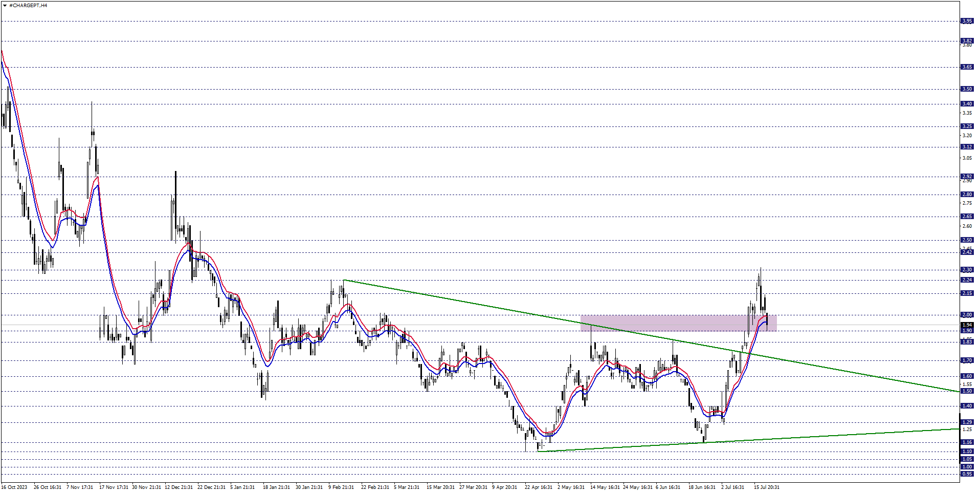Click the 17 Nov 17:31 time label
This screenshot has height=493, width=980.
[114, 487]
